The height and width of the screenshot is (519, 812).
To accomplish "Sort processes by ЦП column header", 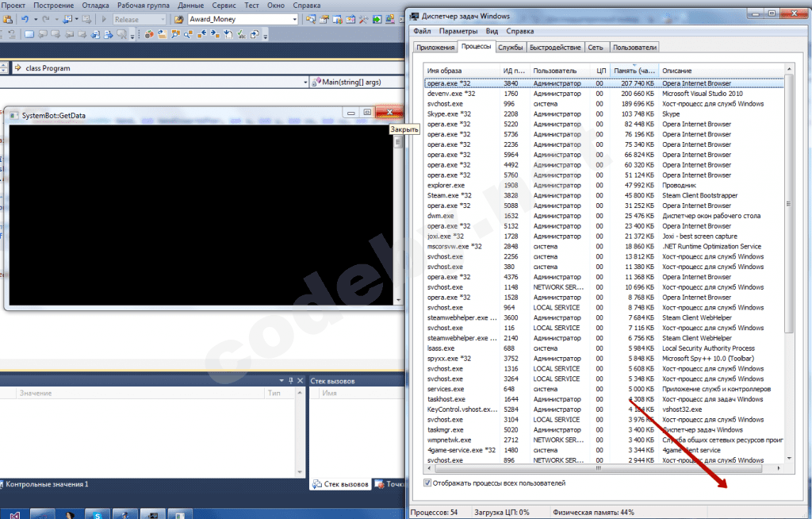I will 600,71.
